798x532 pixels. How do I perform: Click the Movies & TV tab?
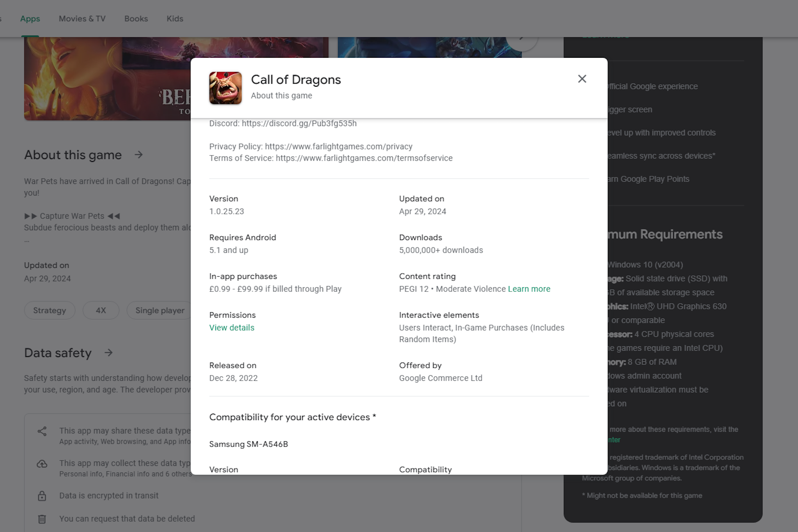(x=82, y=18)
